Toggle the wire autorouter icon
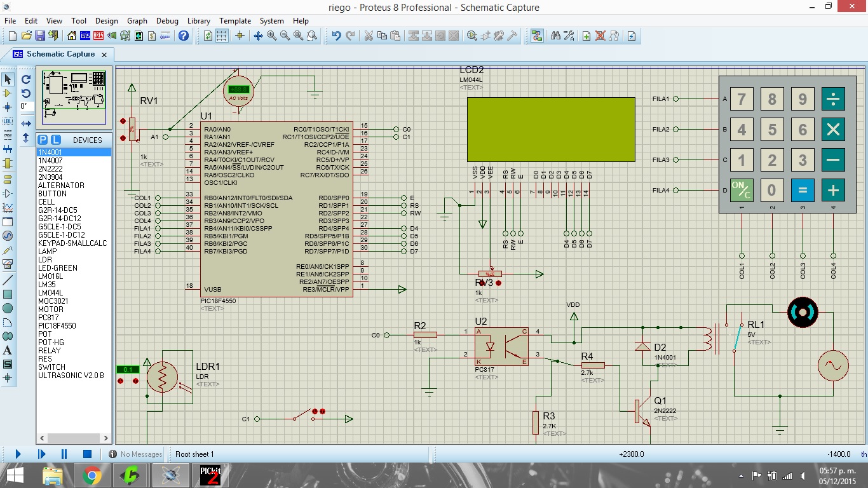Image resolution: width=868 pixels, height=488 pixels. 537,36
